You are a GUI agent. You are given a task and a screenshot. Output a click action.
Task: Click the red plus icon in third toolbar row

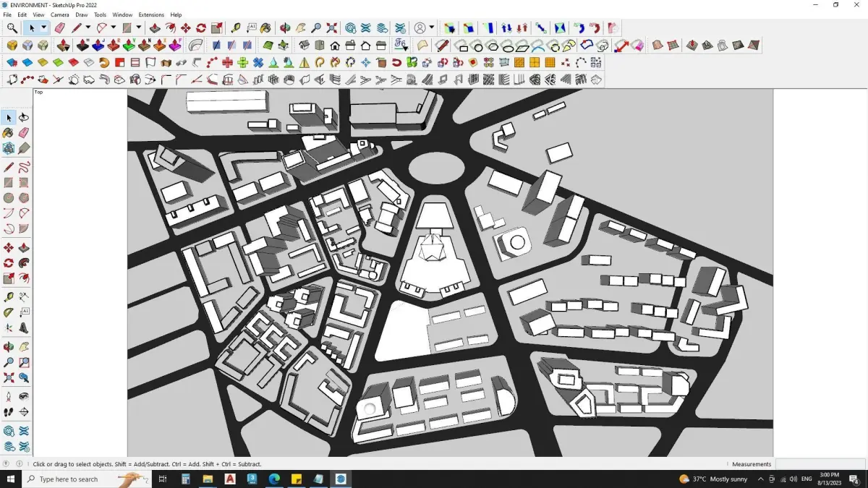coord(227,63)
